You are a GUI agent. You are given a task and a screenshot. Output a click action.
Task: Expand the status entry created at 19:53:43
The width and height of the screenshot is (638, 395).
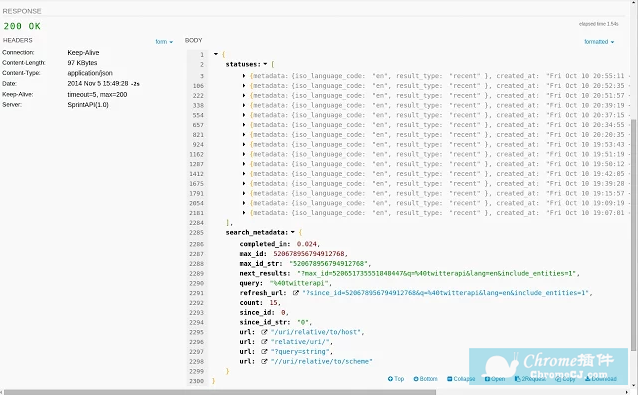[x=244, y=144]
